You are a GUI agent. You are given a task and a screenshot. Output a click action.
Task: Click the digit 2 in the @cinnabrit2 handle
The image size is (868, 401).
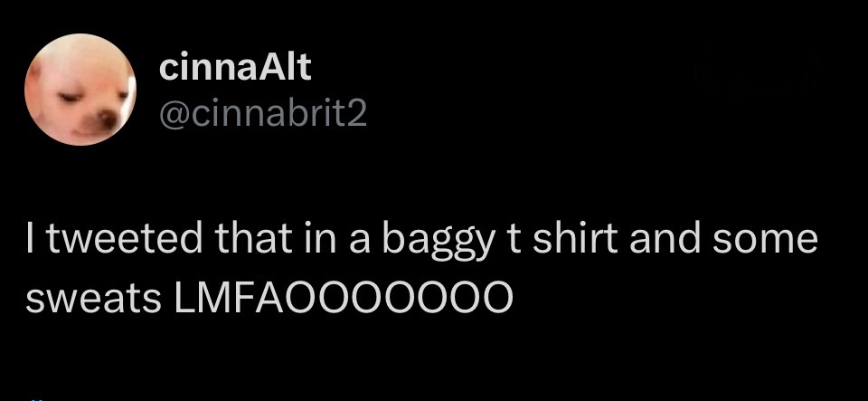point(356,114)
